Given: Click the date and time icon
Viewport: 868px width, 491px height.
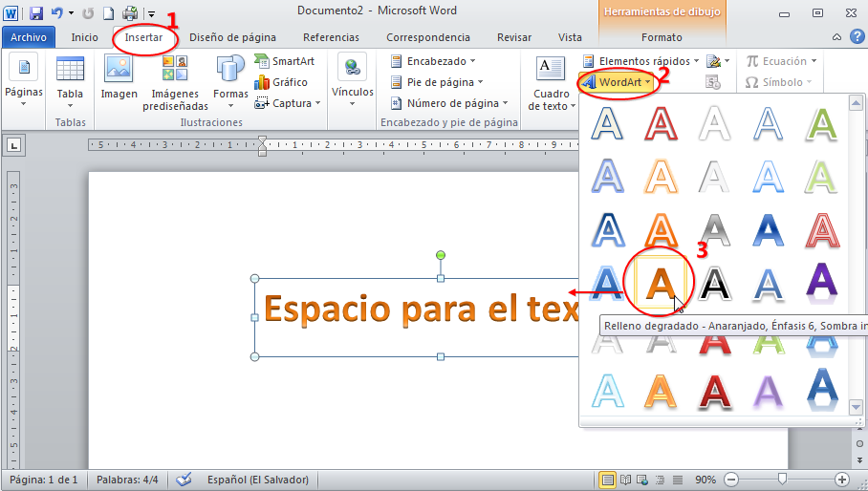Looking at the screenshot, I should tap(713, 82).
